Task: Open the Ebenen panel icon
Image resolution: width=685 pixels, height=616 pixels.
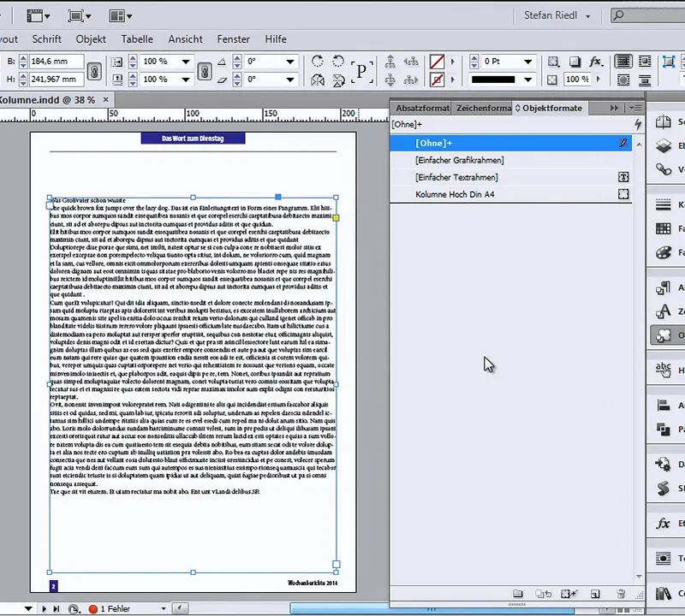Action: (664, 144)
